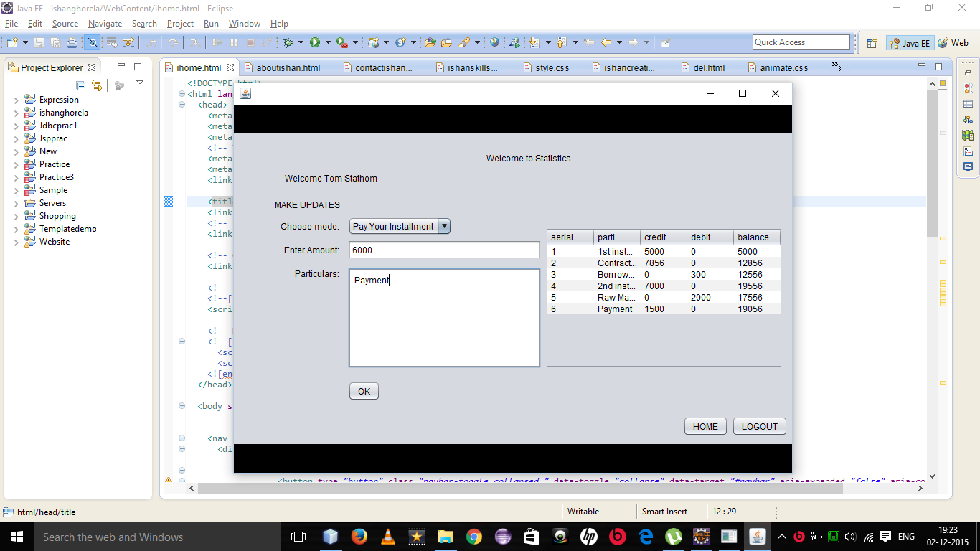Click the New Dynamic Web Project icon

coord(374,43)
